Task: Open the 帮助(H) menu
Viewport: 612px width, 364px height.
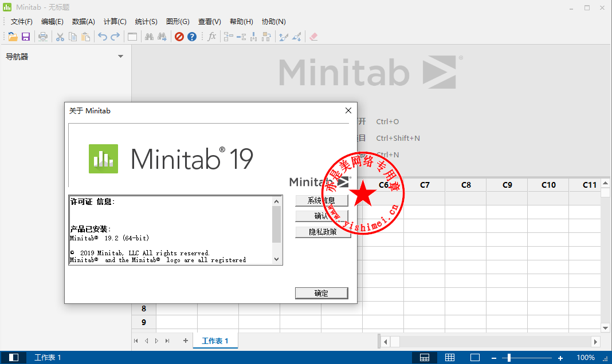Action: [241, 22]
